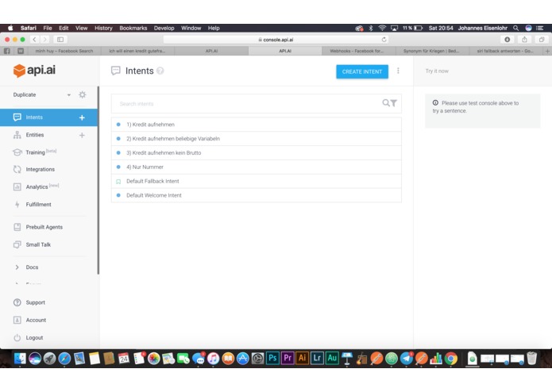Open Small Talk page
The image size is (552, 392).
(x=38, y=244)
